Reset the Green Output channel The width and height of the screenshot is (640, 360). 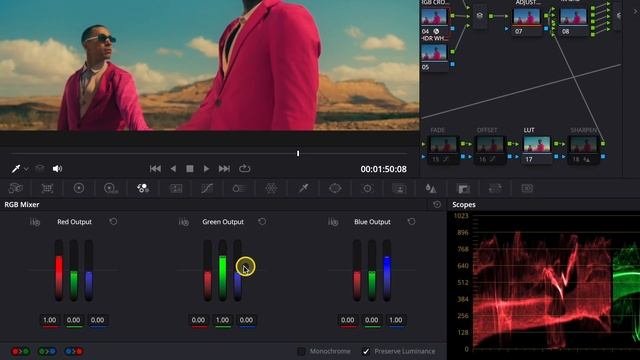262,221
